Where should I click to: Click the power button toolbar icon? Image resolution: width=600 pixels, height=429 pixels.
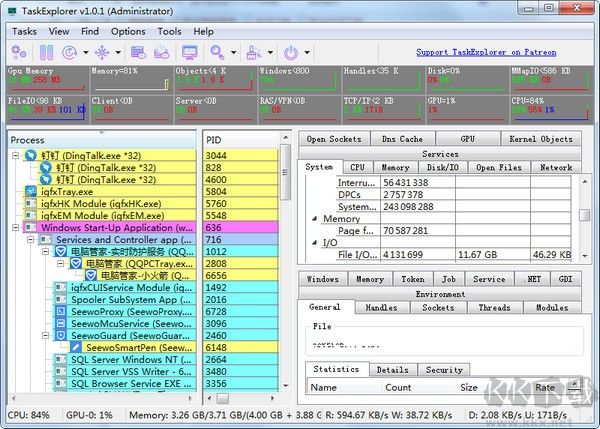click(291, 52)
